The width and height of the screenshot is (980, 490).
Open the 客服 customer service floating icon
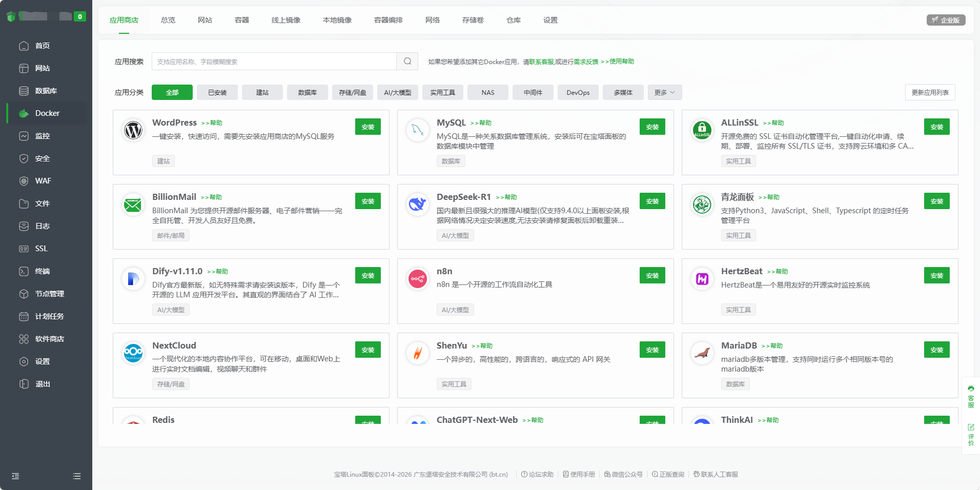[971, 396]
